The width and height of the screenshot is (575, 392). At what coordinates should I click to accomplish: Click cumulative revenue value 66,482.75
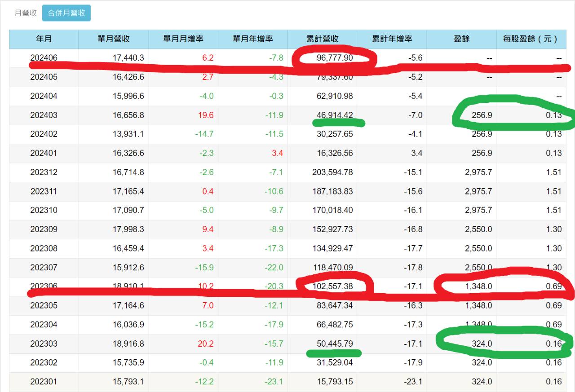coord(335,324)
